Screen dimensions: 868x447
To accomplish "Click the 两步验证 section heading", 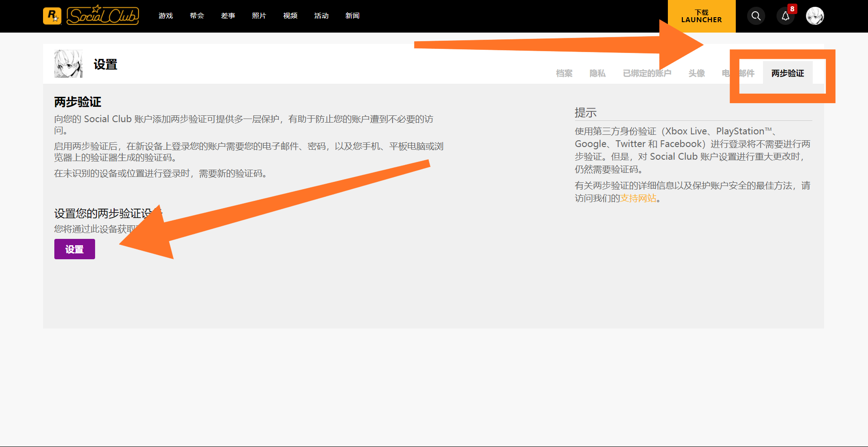I will (x=78, y=102).
